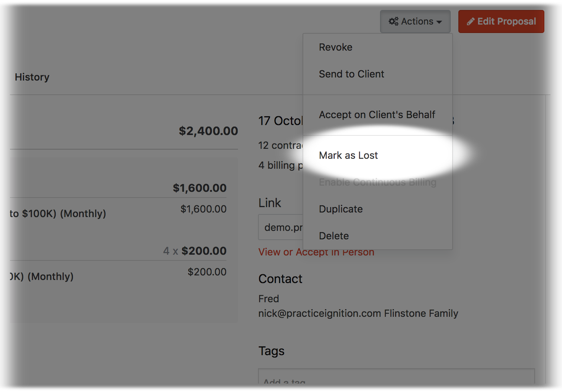Click the Actions button label text

(x=417, y=21)
